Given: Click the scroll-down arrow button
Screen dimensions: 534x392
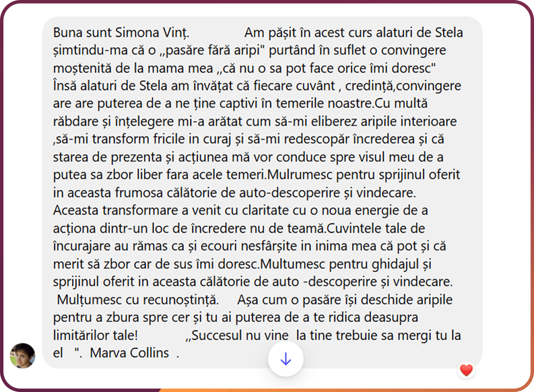Looking at the screenshot, I should [x=286, y=359].
